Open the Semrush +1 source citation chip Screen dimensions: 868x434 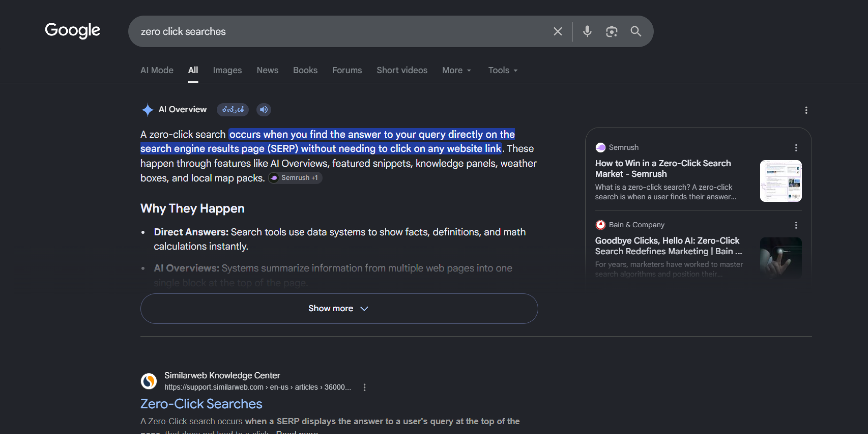click(x=295, y=178)
